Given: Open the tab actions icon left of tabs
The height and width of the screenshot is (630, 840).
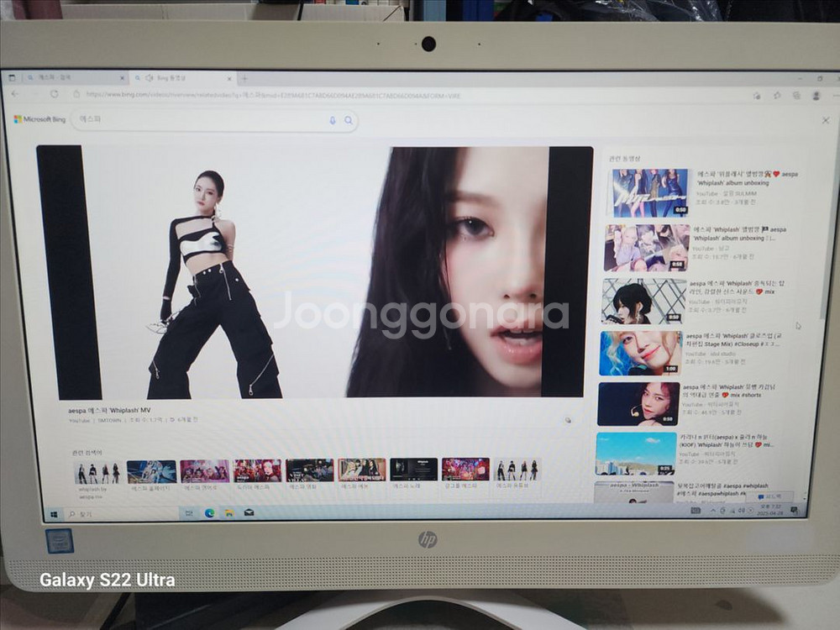Looking at the screenshot, I should (x=12, y=77).
